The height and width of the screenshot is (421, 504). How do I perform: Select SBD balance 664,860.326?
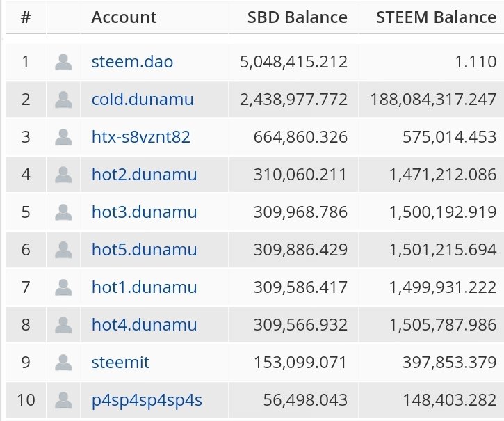point(300,137)
